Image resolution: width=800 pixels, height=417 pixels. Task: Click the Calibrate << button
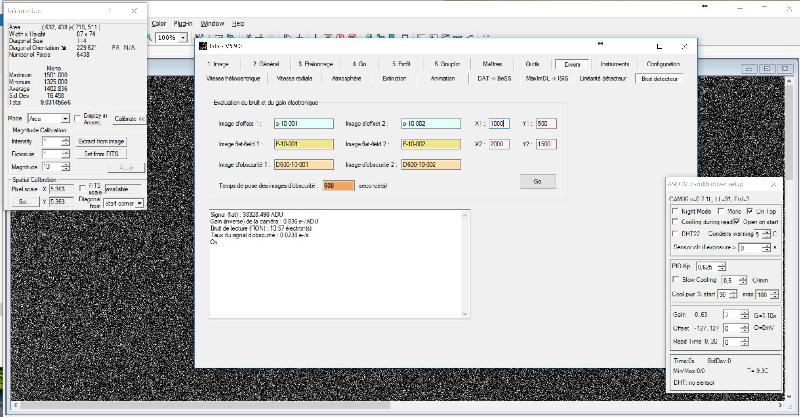[129, 118]
